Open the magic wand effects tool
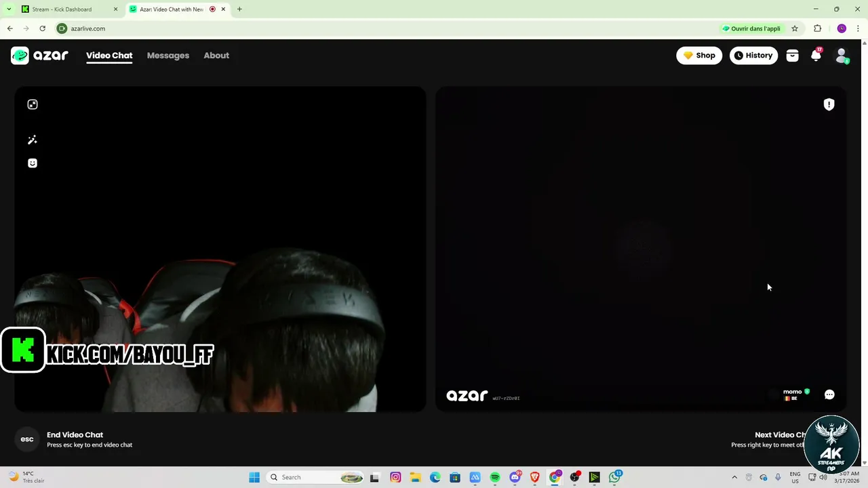 point(33,140)
